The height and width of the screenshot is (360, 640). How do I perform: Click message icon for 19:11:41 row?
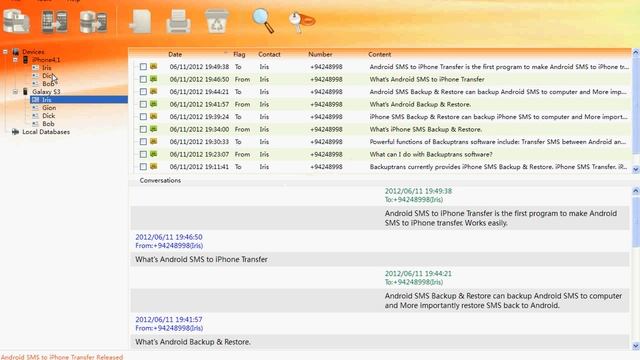pos(153,167)
